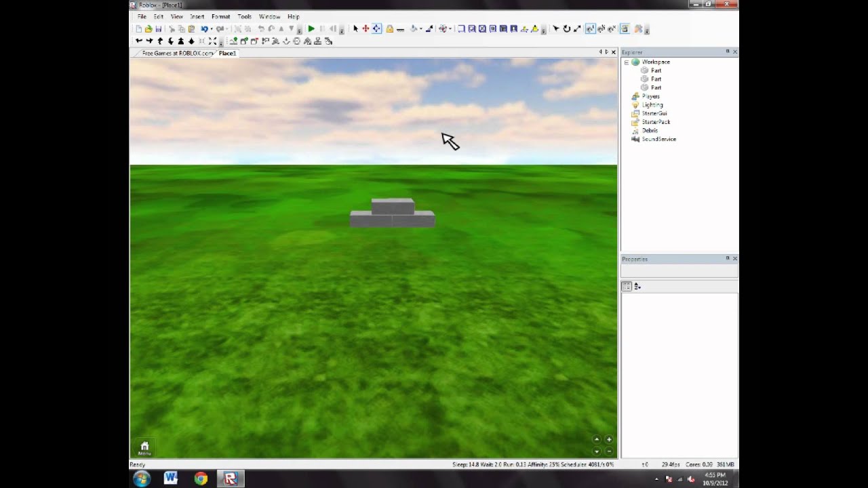Open the Undo history dropdown arrow
The height and width of the screenshot is (488, 868).
212,29
